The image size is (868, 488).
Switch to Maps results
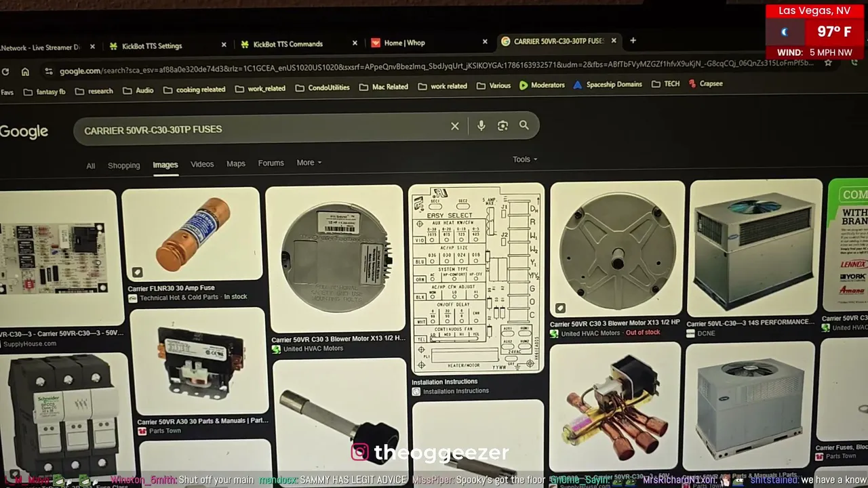[236, 163]
